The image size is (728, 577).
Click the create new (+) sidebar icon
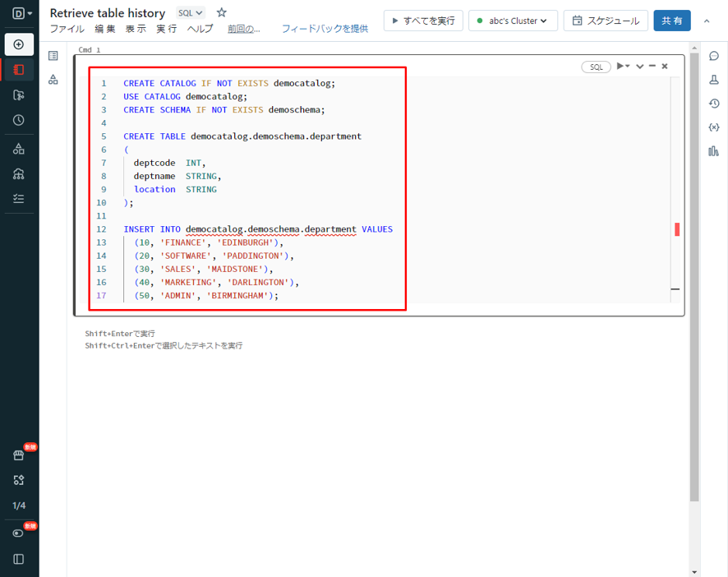point(19,44)
